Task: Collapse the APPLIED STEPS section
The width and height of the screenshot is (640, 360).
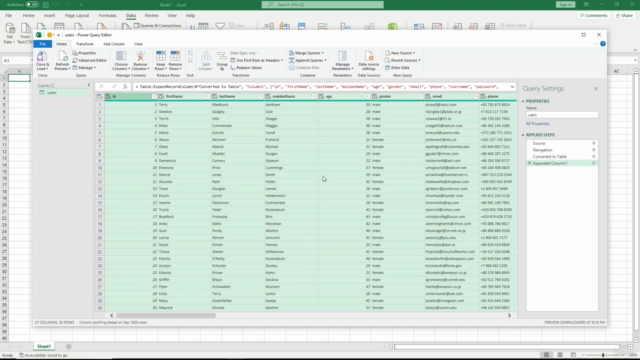Action: pos(523,135)
